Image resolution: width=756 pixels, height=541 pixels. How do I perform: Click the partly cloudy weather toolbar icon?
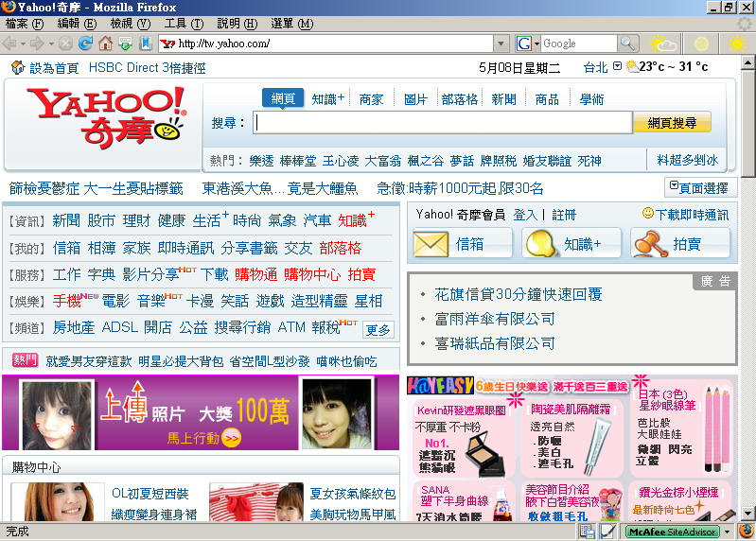click(x=662, y=44)
